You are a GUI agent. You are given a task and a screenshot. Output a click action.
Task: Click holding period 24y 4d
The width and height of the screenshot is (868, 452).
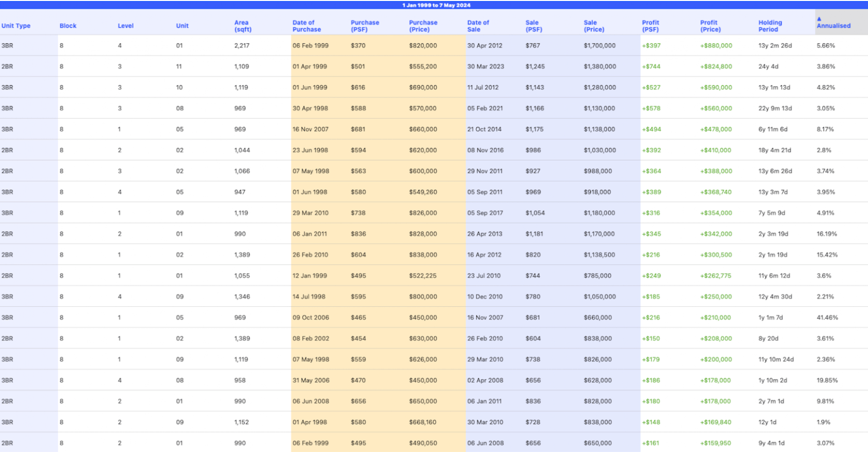[768, 67]
